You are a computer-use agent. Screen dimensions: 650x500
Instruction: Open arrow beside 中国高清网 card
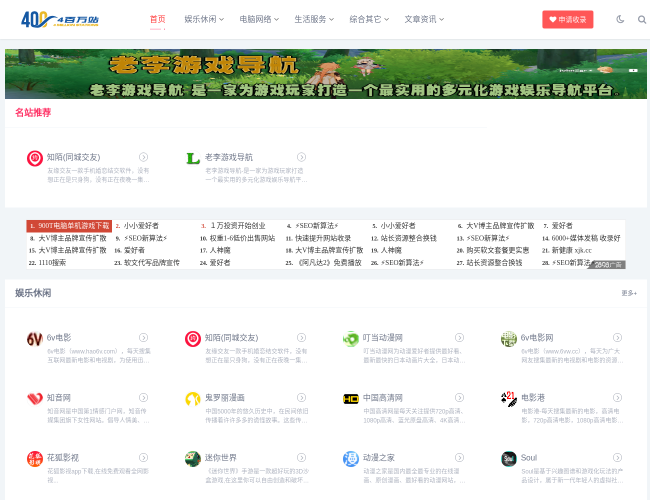click(x=459, y=398)
